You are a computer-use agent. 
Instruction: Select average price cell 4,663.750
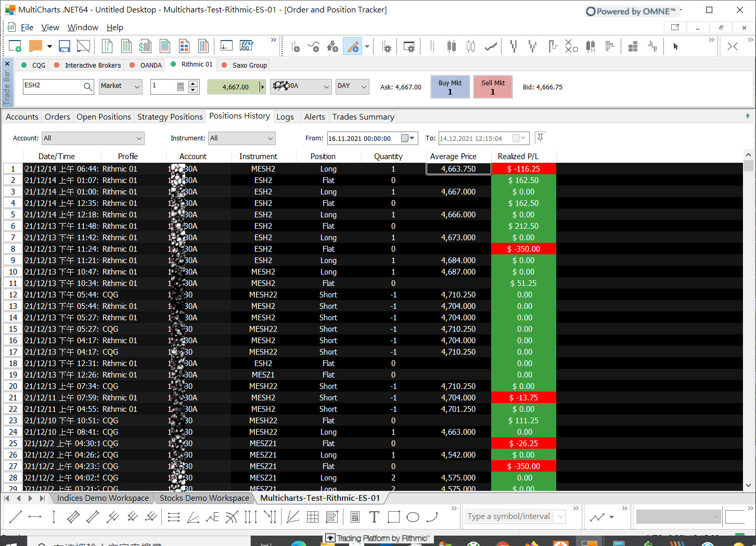(458, 169)
